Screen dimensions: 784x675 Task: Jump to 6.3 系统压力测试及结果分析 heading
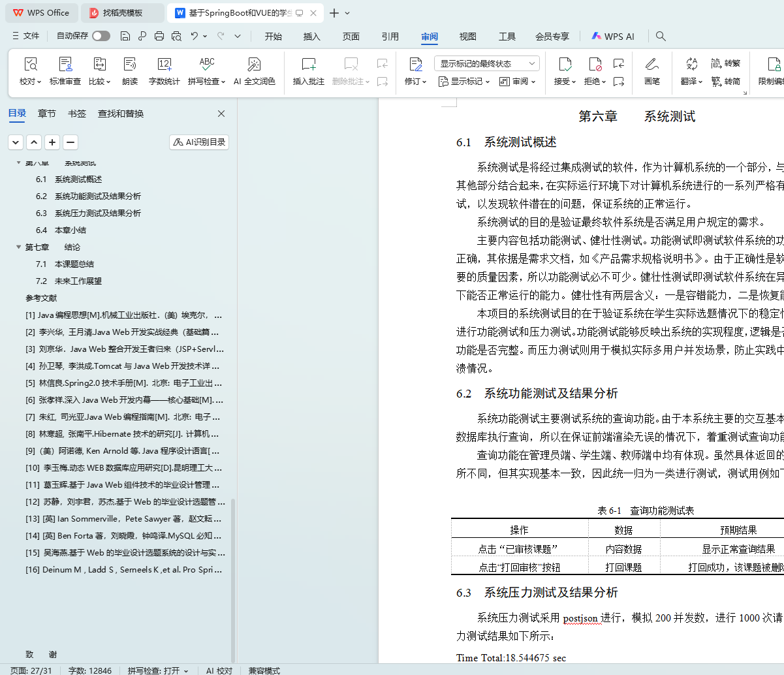(x=97, y=213)
